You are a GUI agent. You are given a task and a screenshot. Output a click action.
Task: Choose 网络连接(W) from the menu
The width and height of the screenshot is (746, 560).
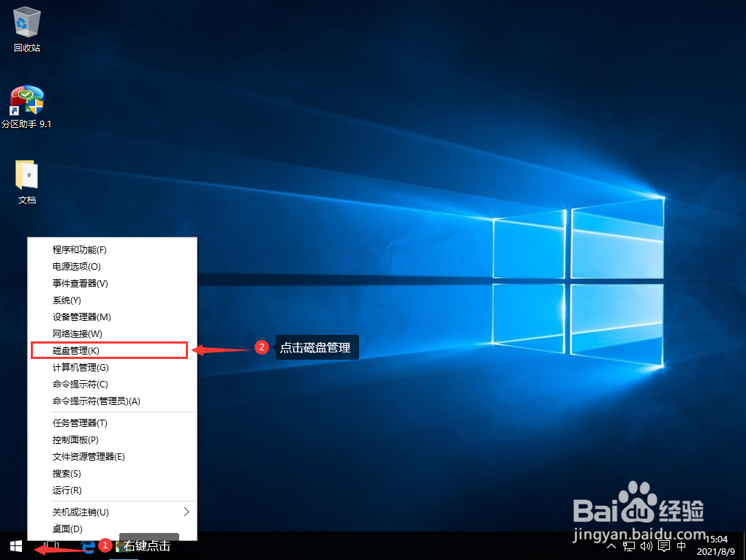pos(113,333)
